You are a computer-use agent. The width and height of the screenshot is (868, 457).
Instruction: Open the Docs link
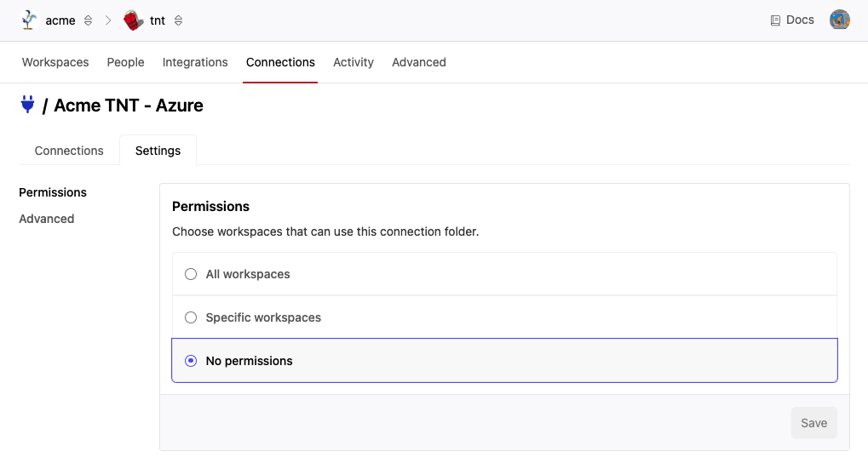tap(800, 20)
